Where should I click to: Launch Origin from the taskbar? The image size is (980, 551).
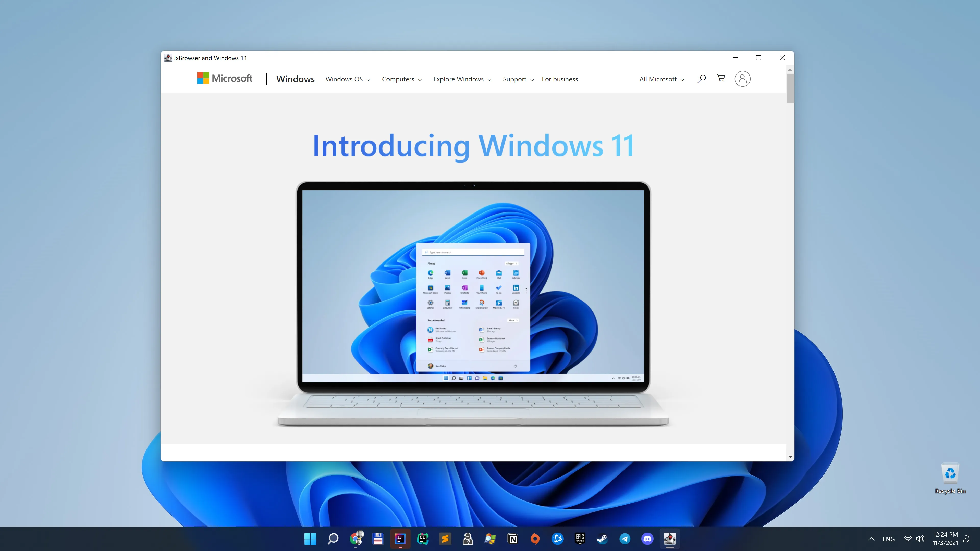coord(535,539)
